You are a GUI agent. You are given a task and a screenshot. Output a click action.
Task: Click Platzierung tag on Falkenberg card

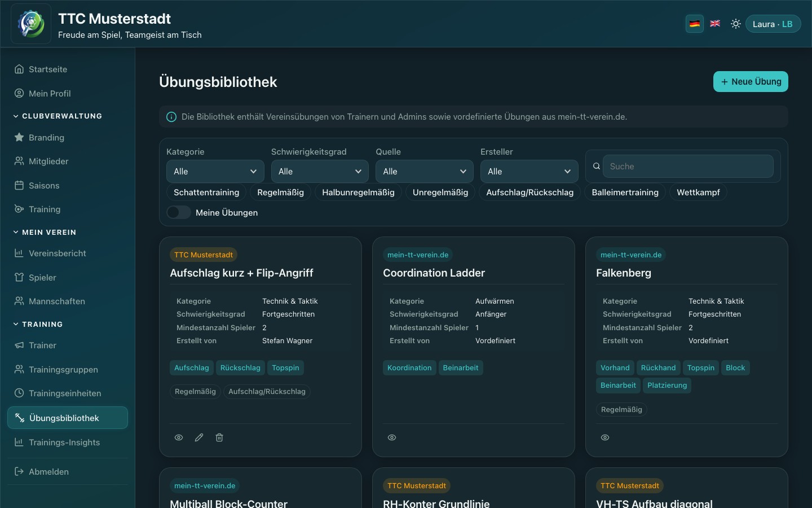pyautogui.click(x=667, y=385)
